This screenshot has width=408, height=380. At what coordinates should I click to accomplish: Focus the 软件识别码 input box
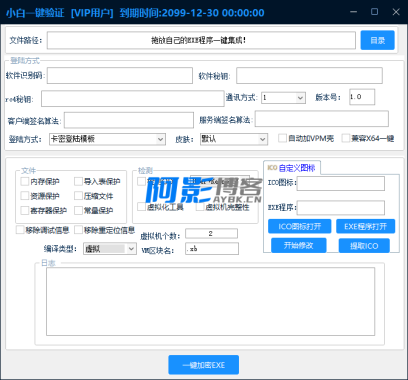click(x=120, y=76)
